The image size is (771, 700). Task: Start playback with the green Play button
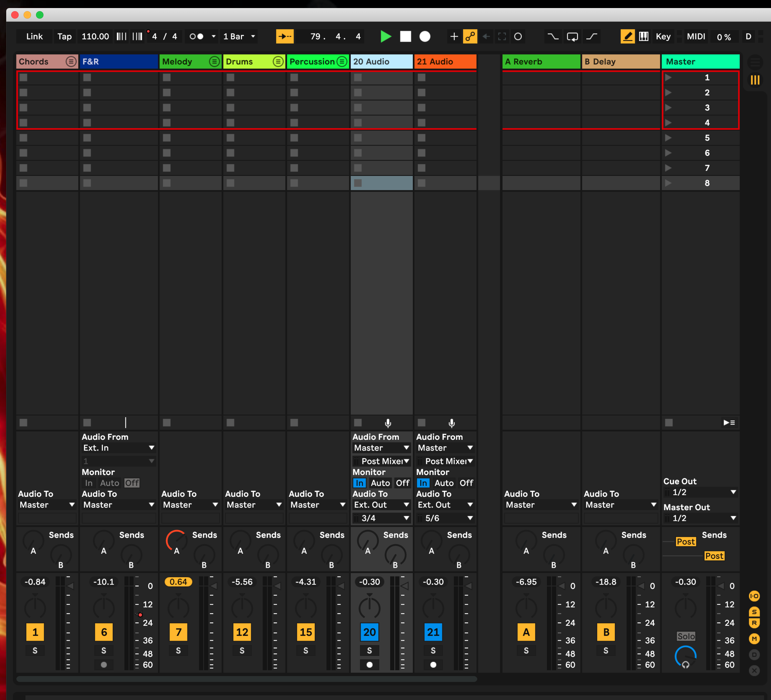[x=385, y=37]
